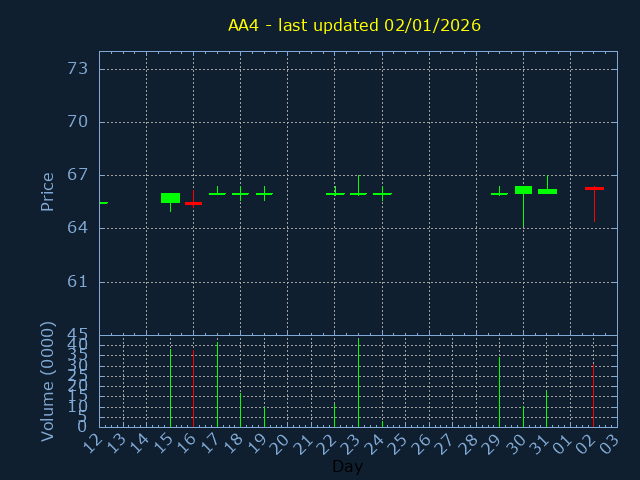Select the red candlestick on day 02

(594, 188)
